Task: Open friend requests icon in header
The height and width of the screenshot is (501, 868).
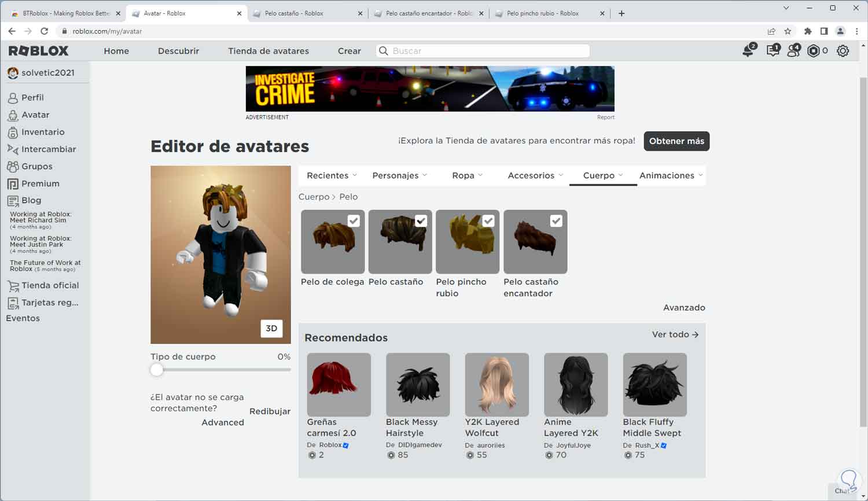Action: [x=793, y=50]
